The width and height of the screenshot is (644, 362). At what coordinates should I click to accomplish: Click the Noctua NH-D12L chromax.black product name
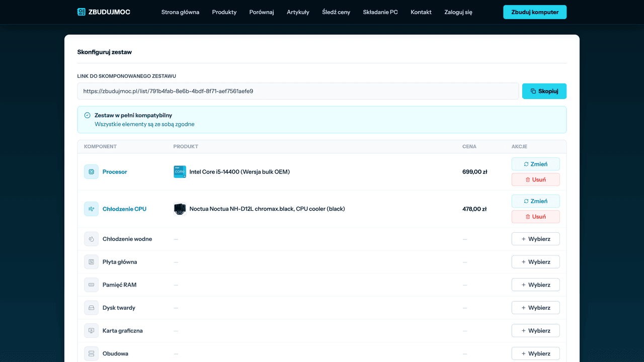pos(267,209)
